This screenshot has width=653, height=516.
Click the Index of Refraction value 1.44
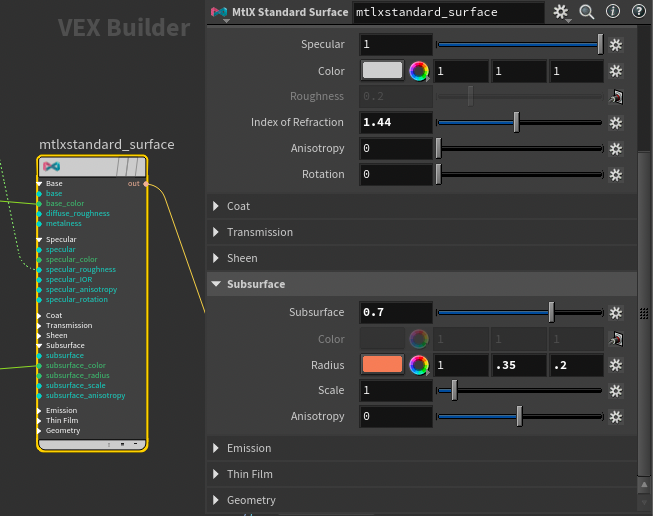(396, 122)
